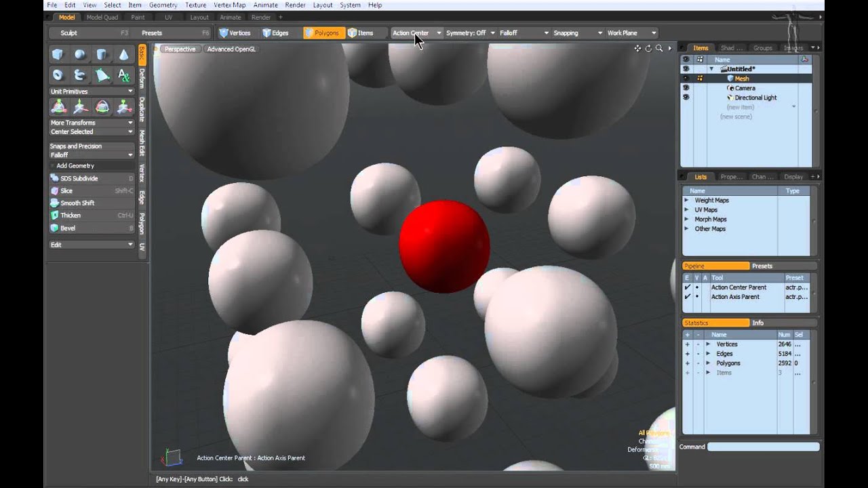Click the SDS Subdivide tool
The width and height of the screenshot is (868, 488).
pos(92,178)
